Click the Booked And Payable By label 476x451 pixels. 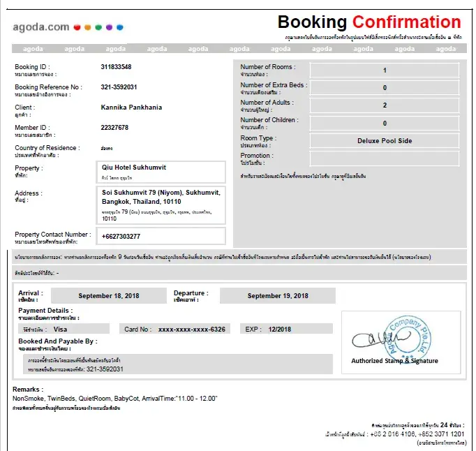pos(58,341)
